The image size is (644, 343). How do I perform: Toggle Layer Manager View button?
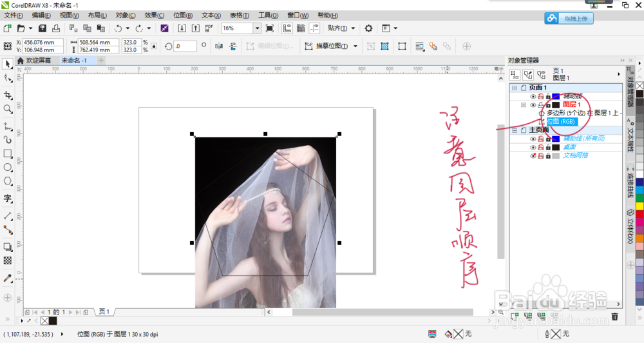pos(542,74)
